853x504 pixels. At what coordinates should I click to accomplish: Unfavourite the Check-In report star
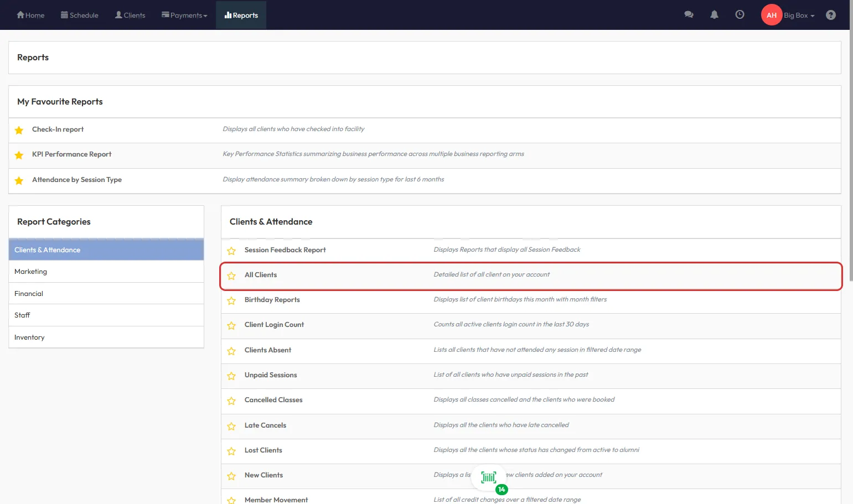click(x=19, y=130)
